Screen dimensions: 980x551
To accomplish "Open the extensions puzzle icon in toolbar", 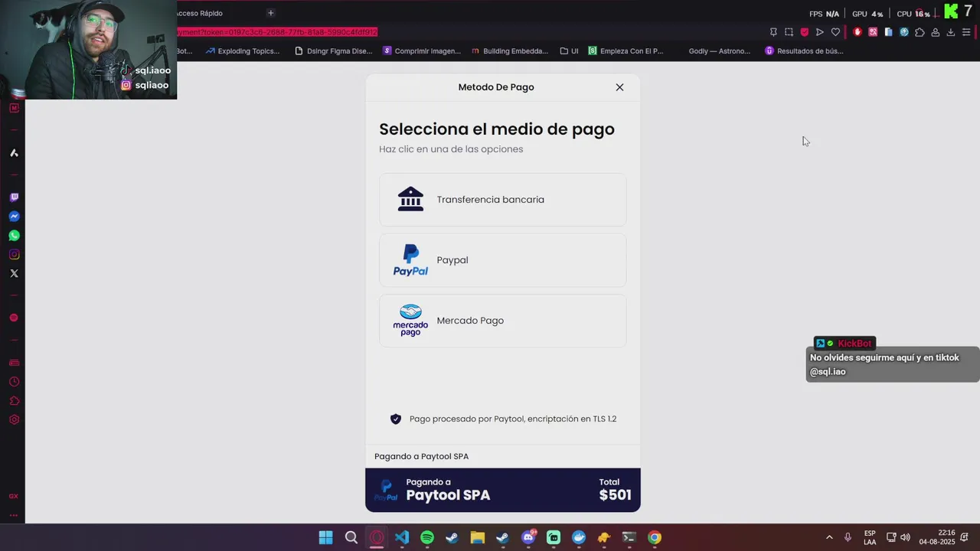I will point(920,32).
